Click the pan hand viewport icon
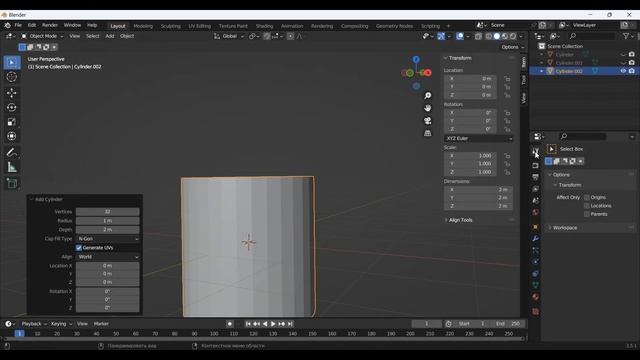 coord(427,108)
